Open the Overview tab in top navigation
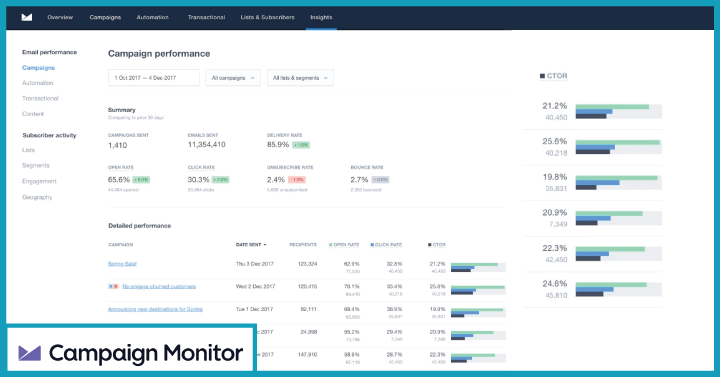 (x=60, y=17)
